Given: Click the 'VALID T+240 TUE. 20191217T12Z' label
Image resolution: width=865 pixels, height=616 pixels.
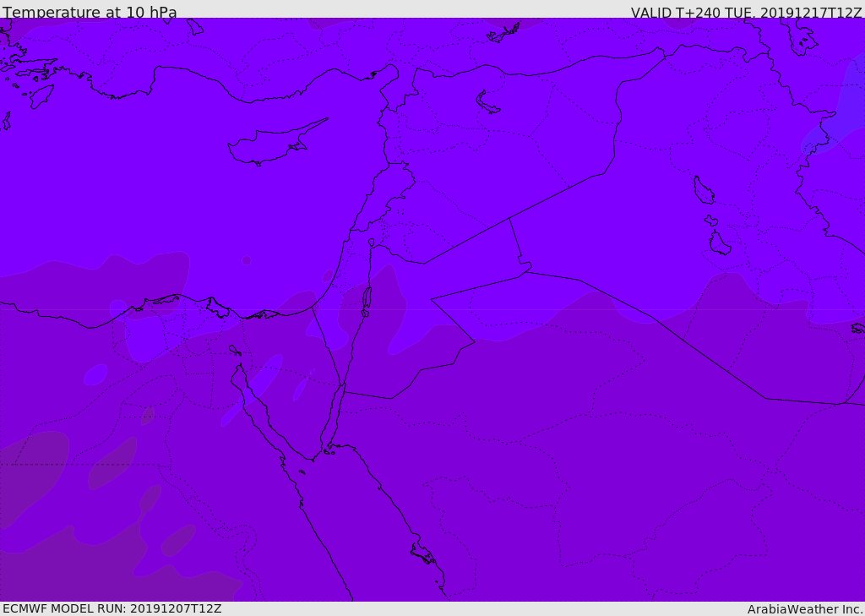Looking at the screenshot, I should 746,12.
